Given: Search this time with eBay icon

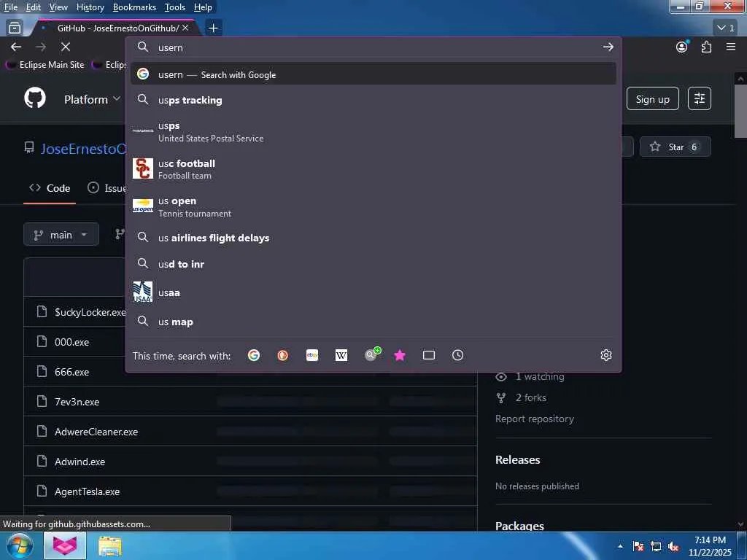Looking at the screenshot, I should 312,355.
